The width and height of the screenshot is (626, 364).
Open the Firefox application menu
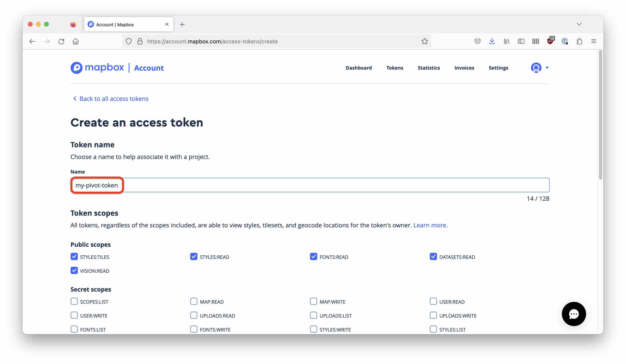tap(594, 41)
